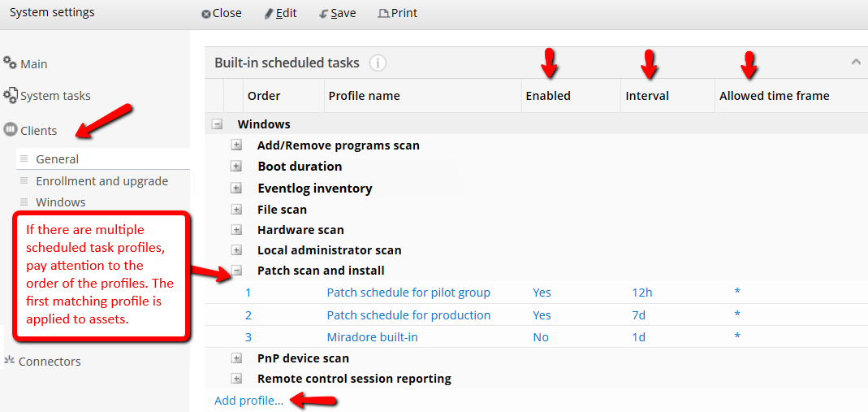
Task: Open the info icon next to Built-in scheduled tasks
Action: coord(378,63)
